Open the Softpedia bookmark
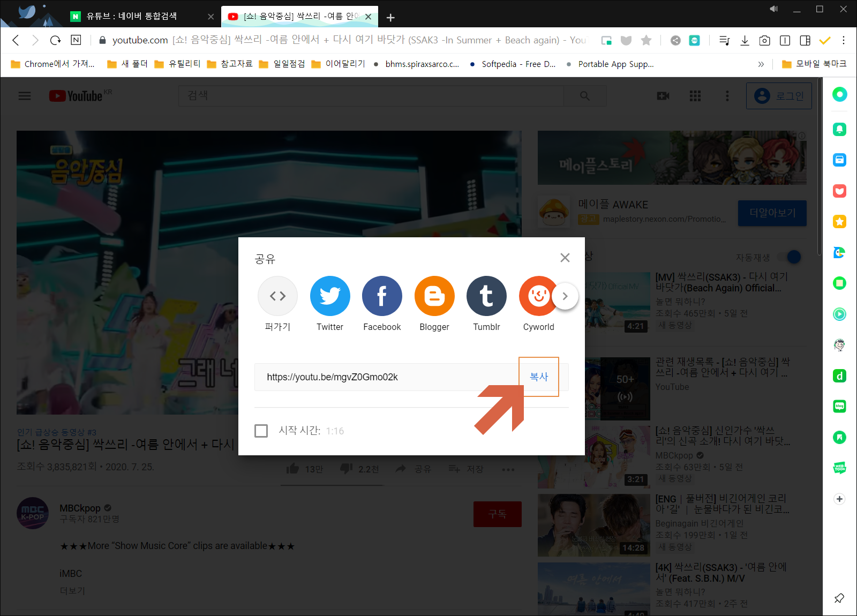The width and height of the screenshot is (857, 616). click(513, 64)
